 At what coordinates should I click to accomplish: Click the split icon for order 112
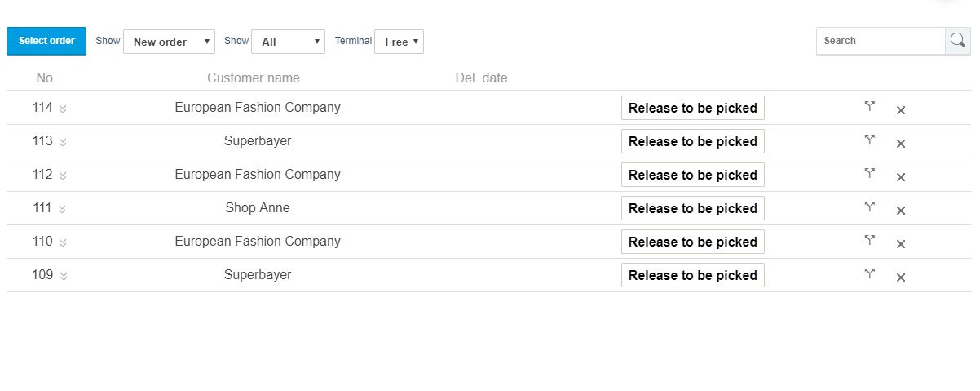pos(869,173)
